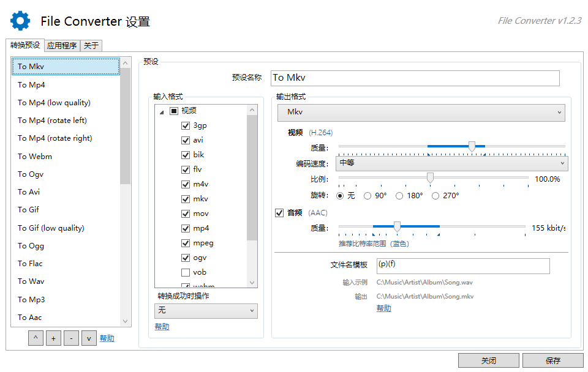The image size is (588, 372).
Task: Remove selected preset with - button
Action: pos(71,338)
